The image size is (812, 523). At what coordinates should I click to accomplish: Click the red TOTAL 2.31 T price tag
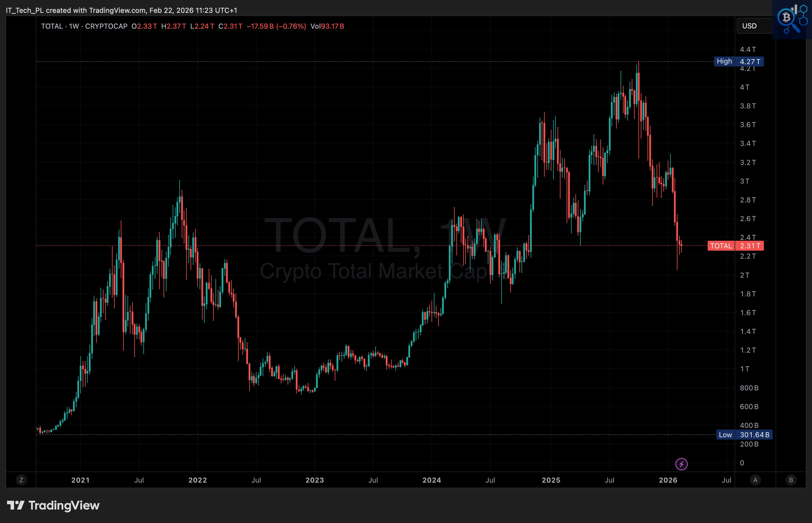click(735, 246)
